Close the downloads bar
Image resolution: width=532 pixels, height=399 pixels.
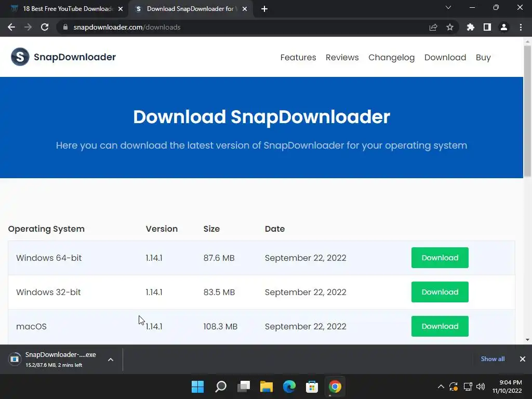(523, 359)
